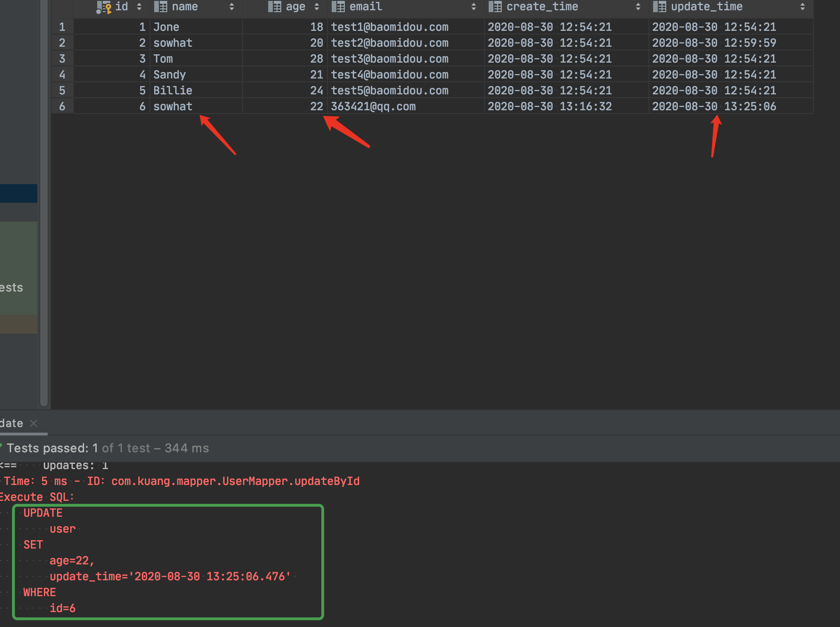Click the 'age=22,' line in console
This screenshot has width=840, height=627.
[x=72, y=561]
